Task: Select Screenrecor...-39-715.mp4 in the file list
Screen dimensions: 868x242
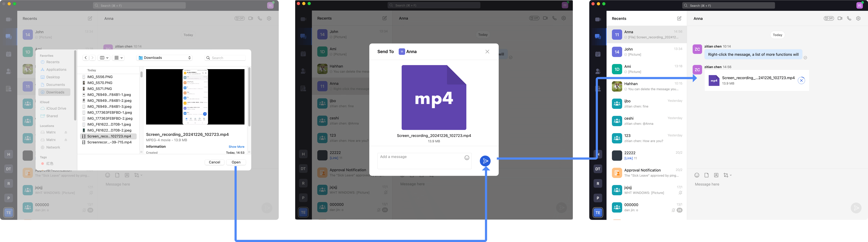Action: [109, 142]
